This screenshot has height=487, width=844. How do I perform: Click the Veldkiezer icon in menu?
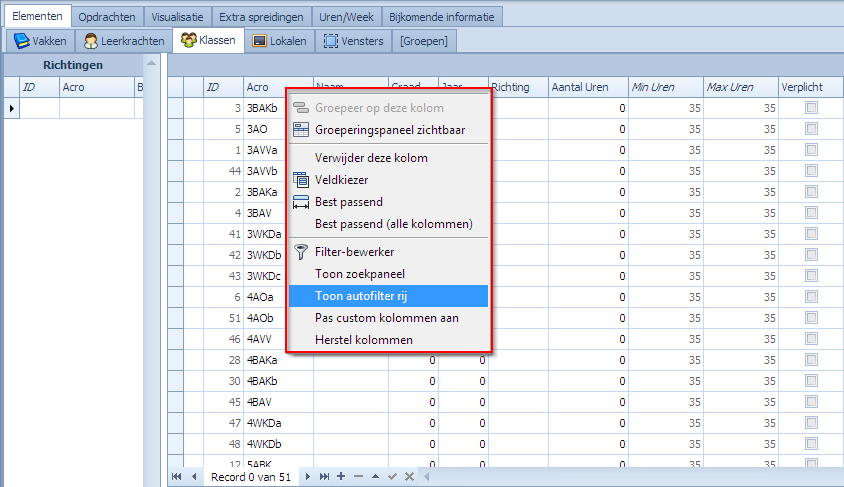point(301,180)
